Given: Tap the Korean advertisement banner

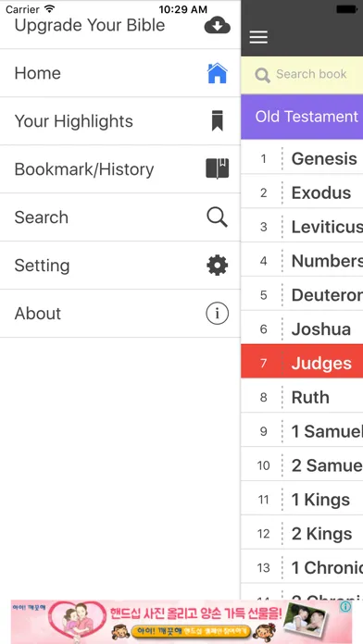Looking at the screenshot, I should pyautogui.click(x=181, y=622).
